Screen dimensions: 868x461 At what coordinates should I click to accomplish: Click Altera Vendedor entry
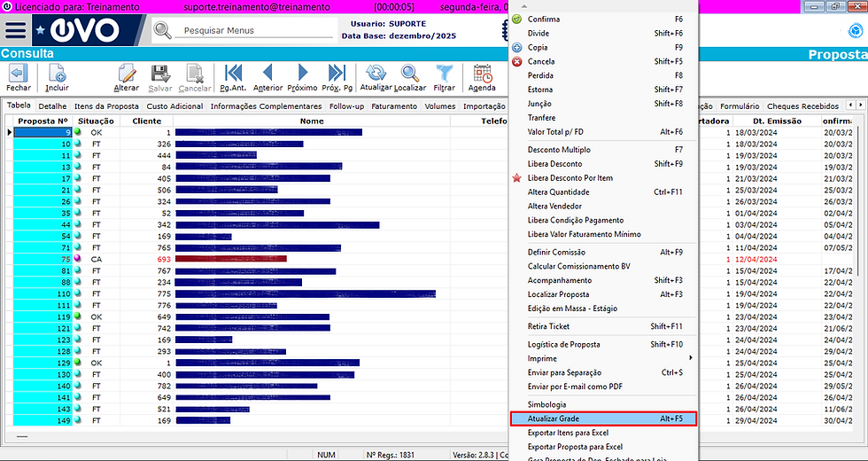point(603,206)
